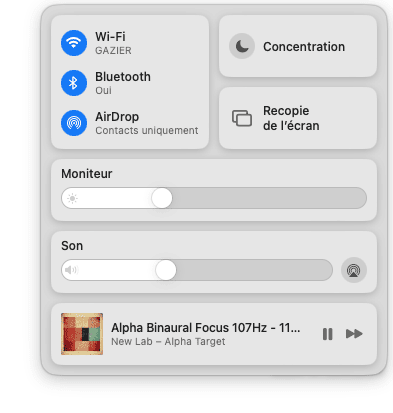Click the Son volume slider knob
The width and height of the screenshot is (393, 413).
166,270
